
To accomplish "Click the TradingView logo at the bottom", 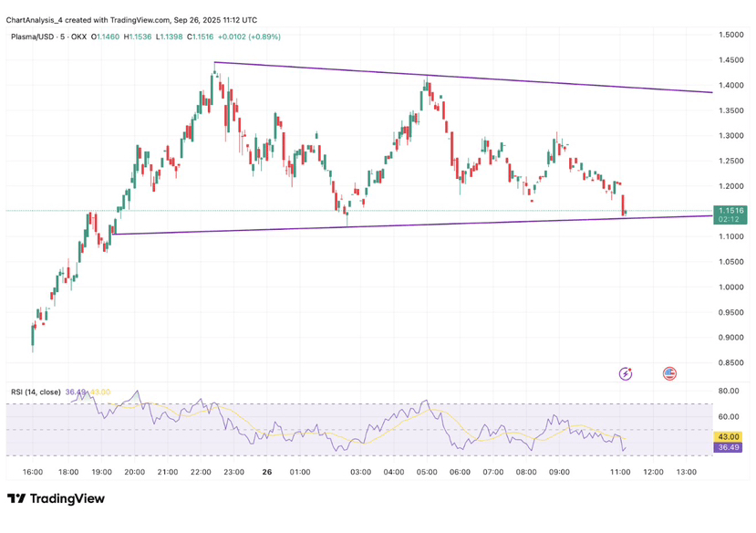I will click(56, 498).
